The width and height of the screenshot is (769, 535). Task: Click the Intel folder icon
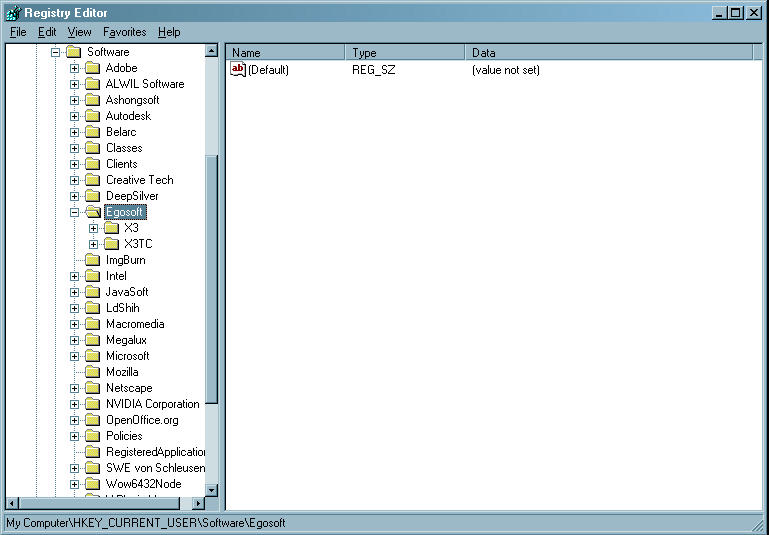(x=93, y=276)
